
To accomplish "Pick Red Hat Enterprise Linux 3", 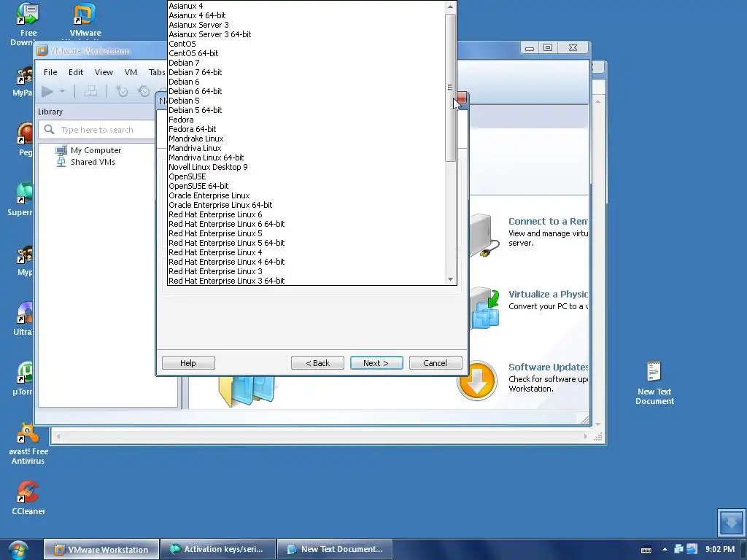I will point(306,271).
